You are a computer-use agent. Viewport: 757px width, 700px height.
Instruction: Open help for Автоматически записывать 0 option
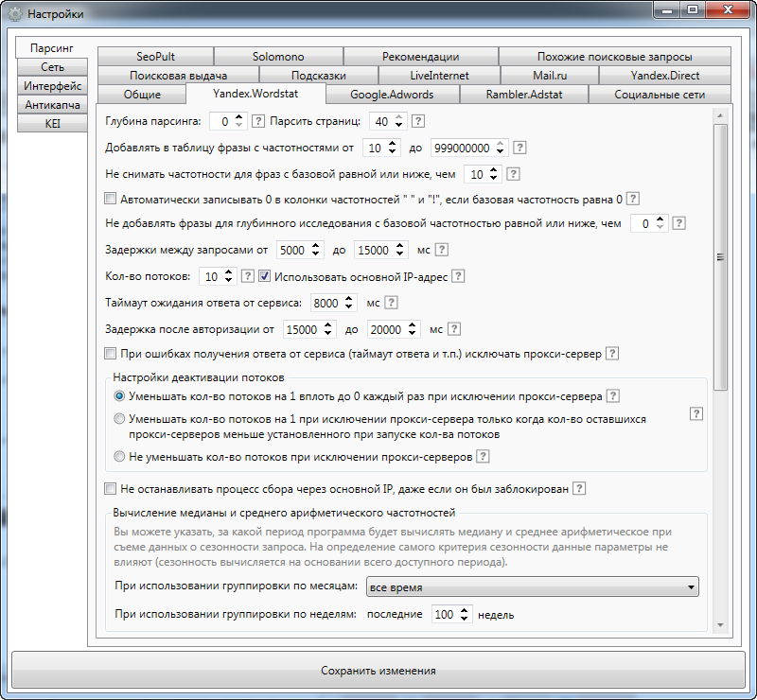(632, 199)
